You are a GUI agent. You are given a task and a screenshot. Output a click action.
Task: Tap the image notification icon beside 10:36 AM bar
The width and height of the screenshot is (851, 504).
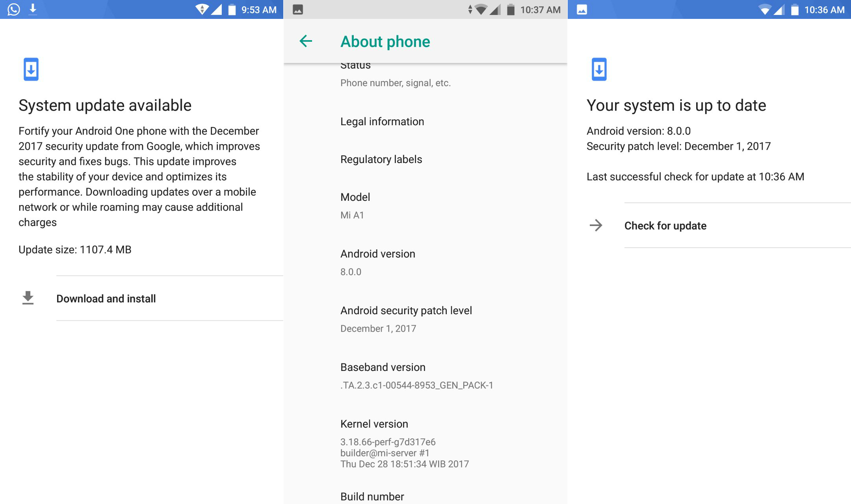(582, 9)
